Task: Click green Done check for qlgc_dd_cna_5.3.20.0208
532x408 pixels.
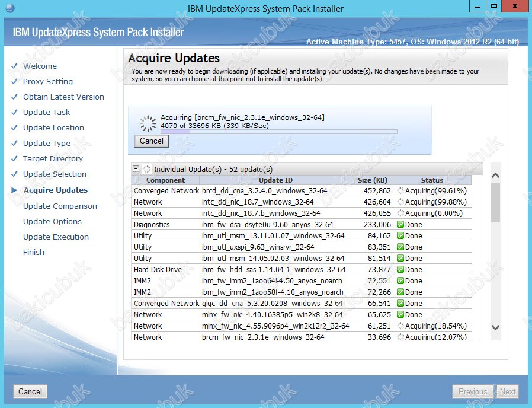Action: (400, 303)
